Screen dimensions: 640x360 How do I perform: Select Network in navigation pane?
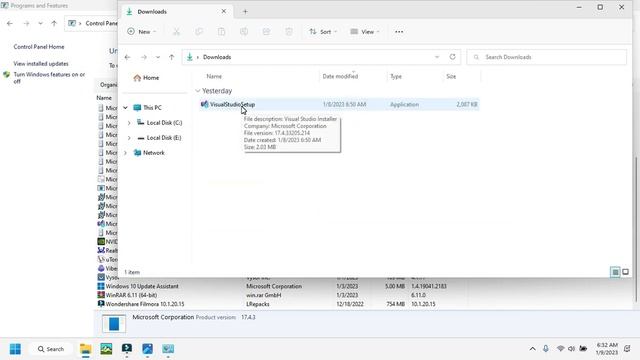click(x=149, y=153)
